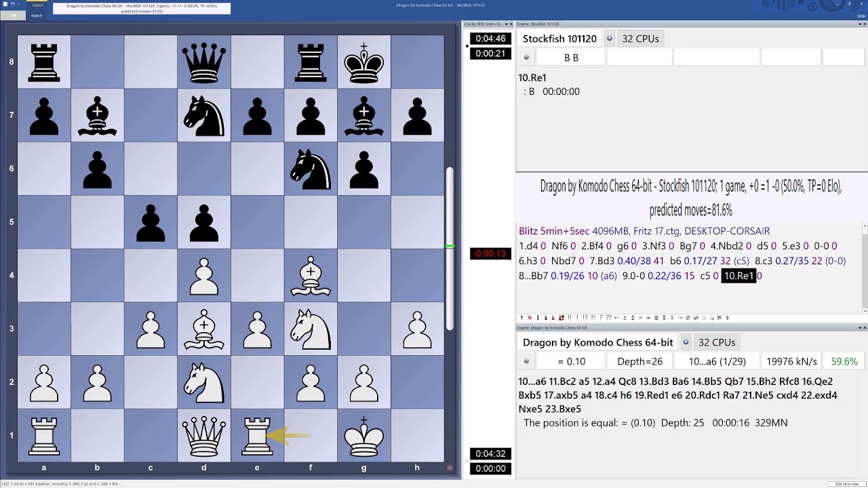Select the white queen on d1
The width and height of the screenshot is (868, 488).
(x=203, y=435)
